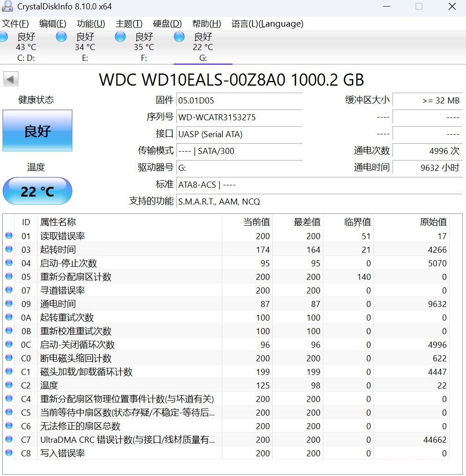Viewport: 466px width, 476px height.
Task: Click the CrystalDiskInfo app icon in title bar
Action: click(x=7, y=7)
